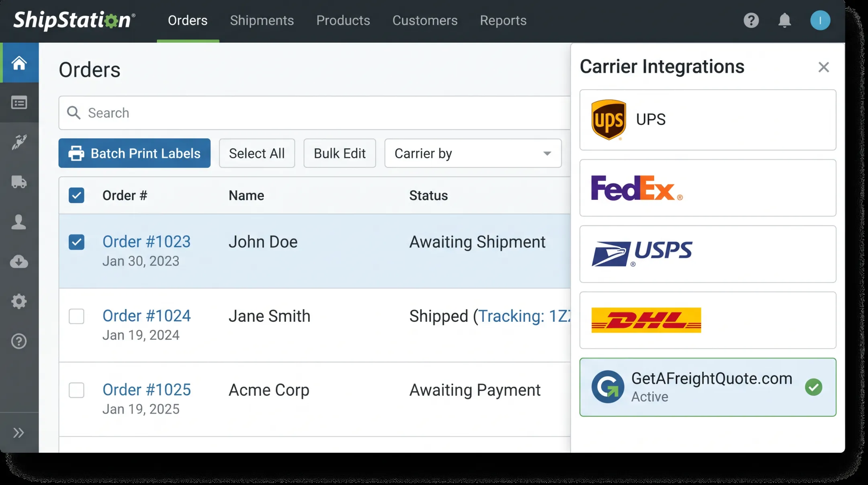This screenshot has width=868, height=485.
Task: Open the Order #1024 link
Action: [x=147, y=316]
